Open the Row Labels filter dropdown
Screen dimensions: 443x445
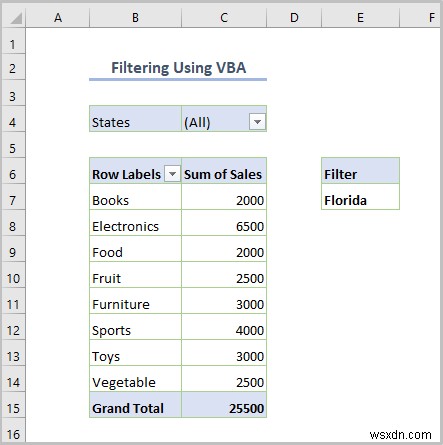click(172, 174)
